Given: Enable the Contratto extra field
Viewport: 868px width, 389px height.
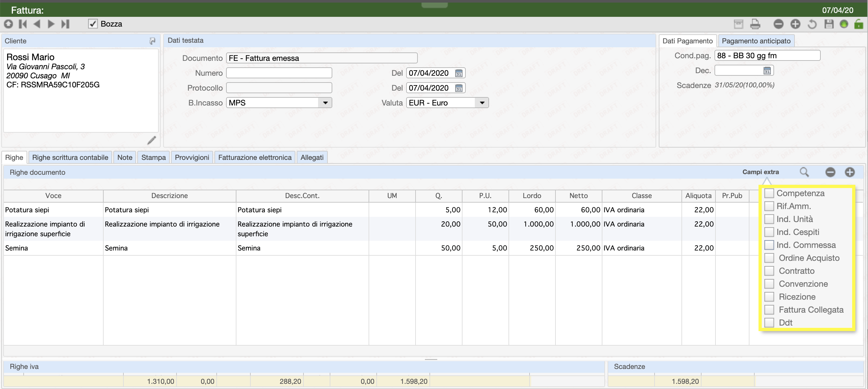Looking at the screenshot, I should point(769,271).
